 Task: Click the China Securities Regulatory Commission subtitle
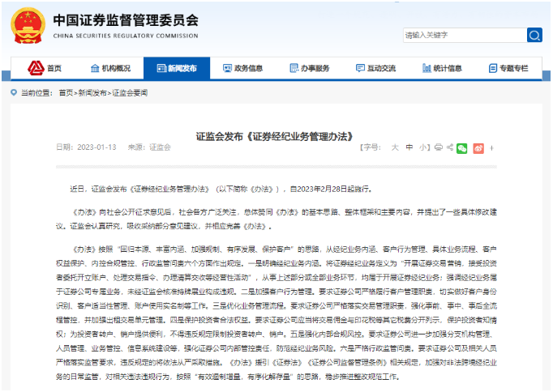pos(126,36)
